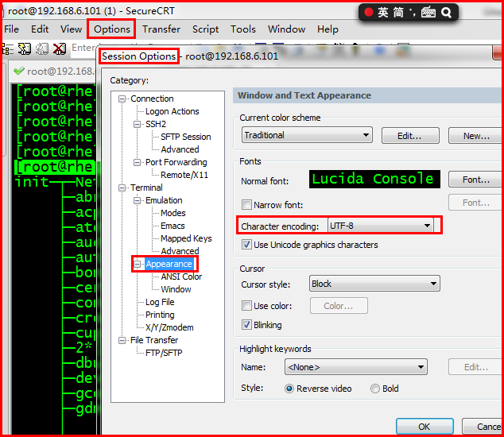Open the Character encoding UTF-8 dropdown
This screenshot has height=437, width=504.
pos(381,226)
